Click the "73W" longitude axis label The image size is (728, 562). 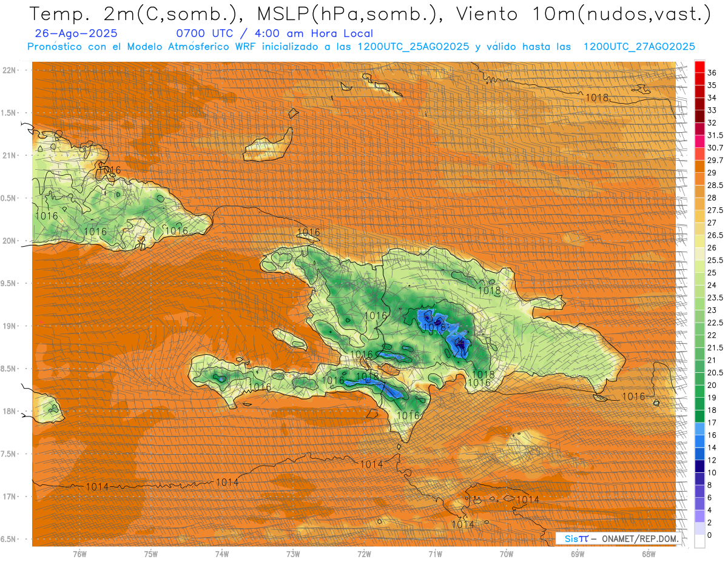[293, 554]
